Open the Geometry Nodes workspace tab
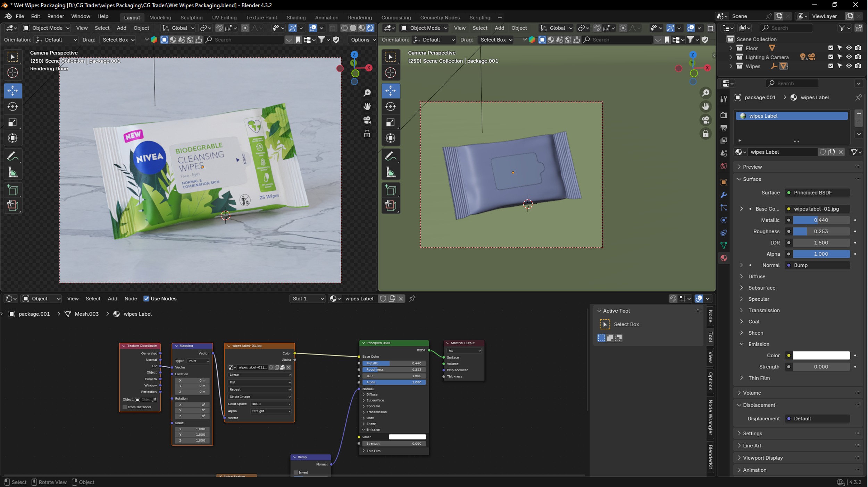The image size is (868, 487). pos(440,17)
